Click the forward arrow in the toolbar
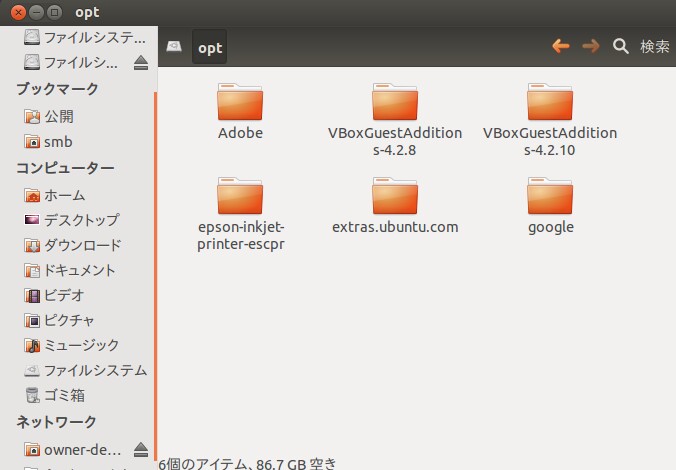The height and width of the screenshot is (470, 676). [590, 46]
